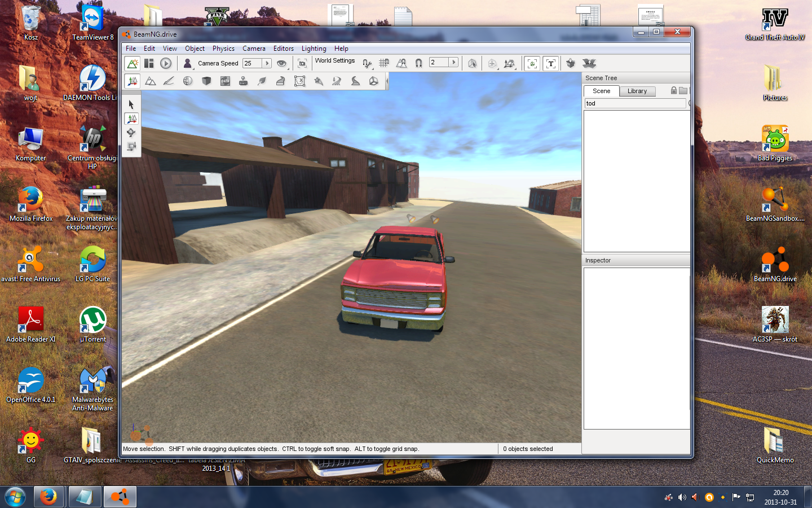Click the explode prefab open box icon
This screenshot has width=812, height=508.
tap(589, 63)
